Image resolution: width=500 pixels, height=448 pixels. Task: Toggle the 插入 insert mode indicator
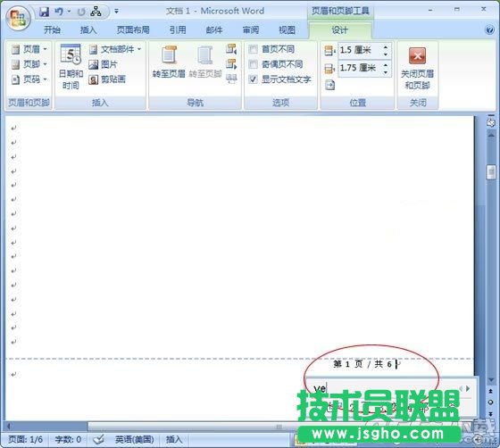pos(174,440)
